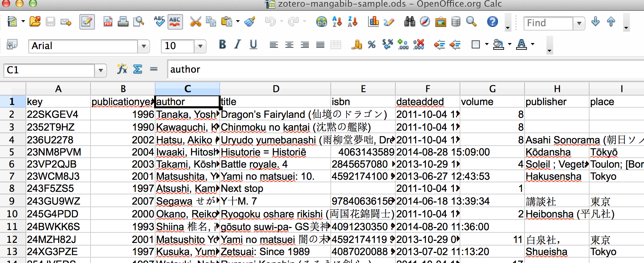The width and height of the screenshot is (644, 263).
Task: Expand the Arial font name dropdown
Action: coord(144,46)
